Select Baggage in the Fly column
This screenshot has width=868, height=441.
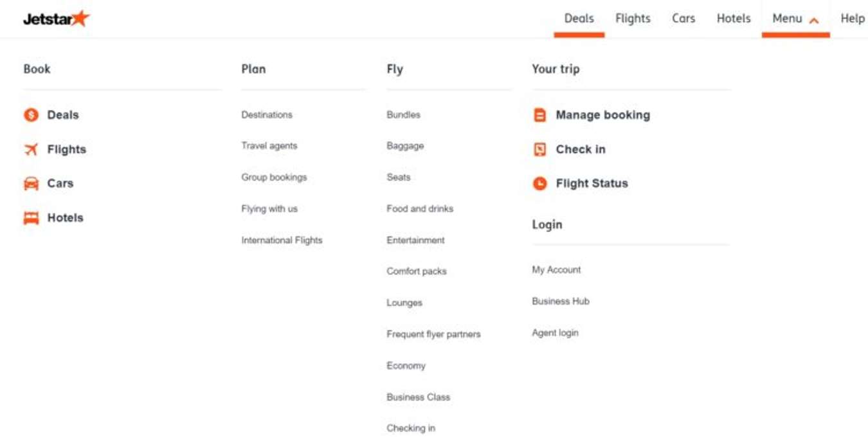[x=404, y=146]
